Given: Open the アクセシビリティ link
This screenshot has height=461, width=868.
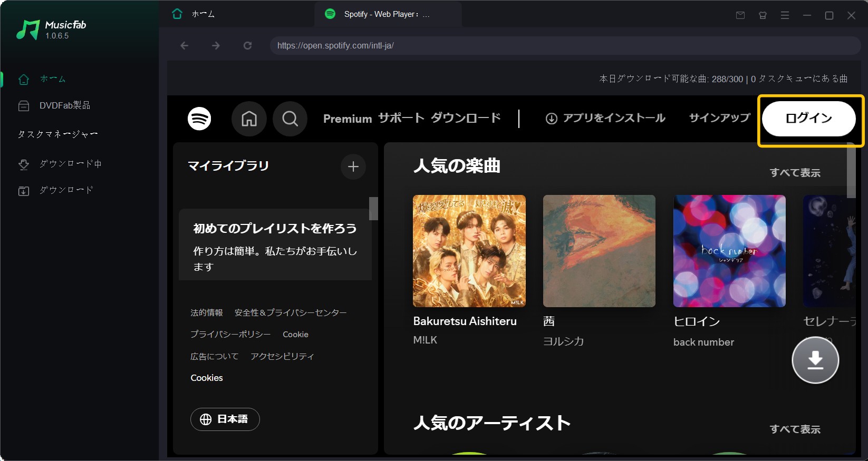Looking at the screenshot, I should tap(282, 357).
